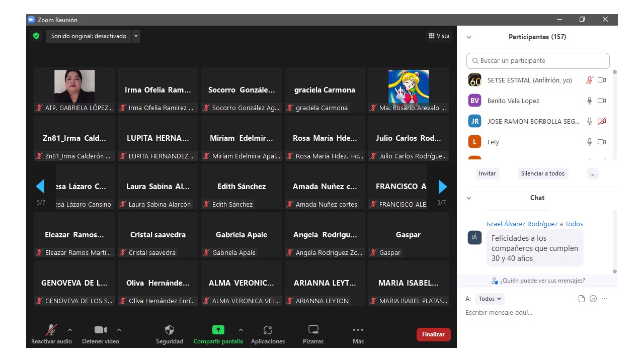The height and width of the screenshot is (362, 644).
Task: Toggle Benito Vela Lopez camera icon
Action: [602, 101]
